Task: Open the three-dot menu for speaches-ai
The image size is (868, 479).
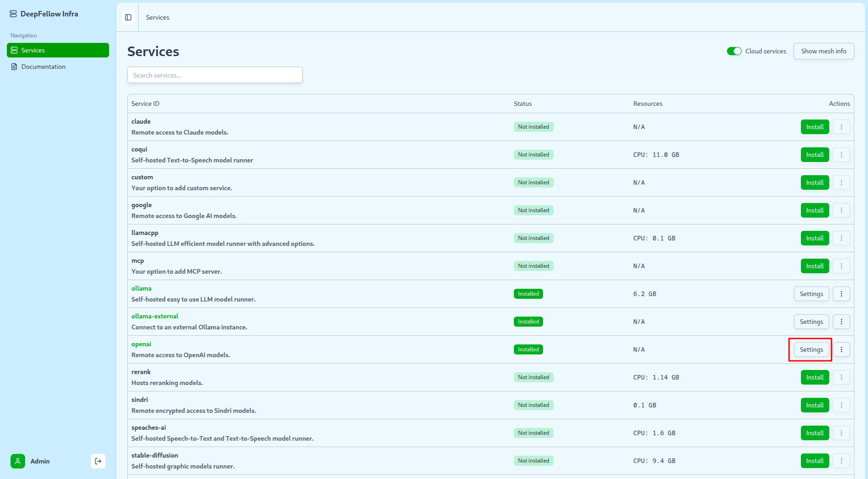Action: (842, 433)
